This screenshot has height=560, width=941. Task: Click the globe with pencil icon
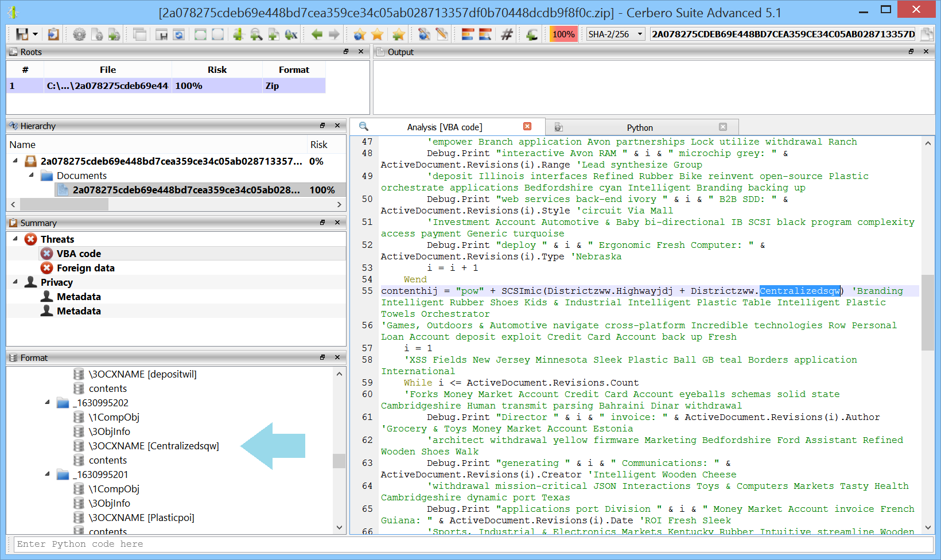click(424, 34)
